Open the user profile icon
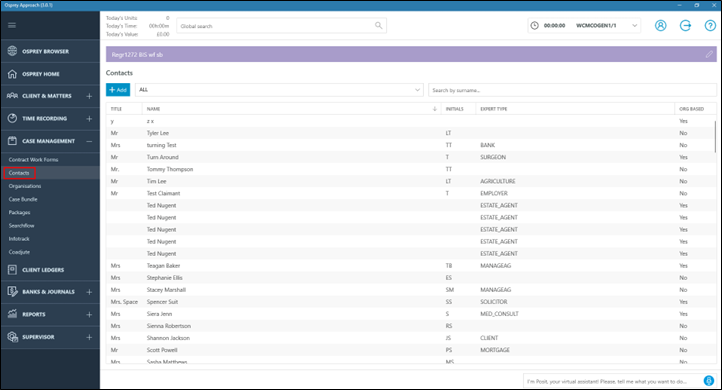 coord(661,26)
